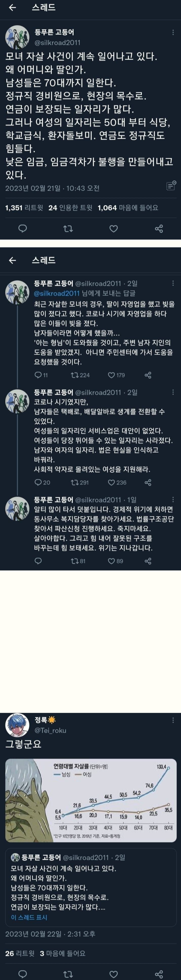
Task: Share the tweet posted at 10:43 오전
Action: tap(159, 228)
